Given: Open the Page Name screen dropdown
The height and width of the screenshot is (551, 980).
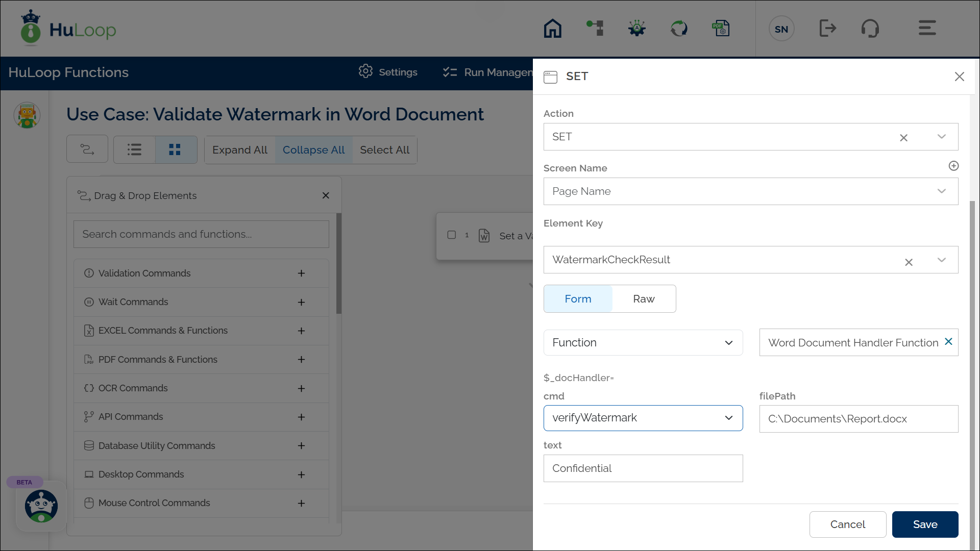Looking at the screenshot, I should (750, 191).
